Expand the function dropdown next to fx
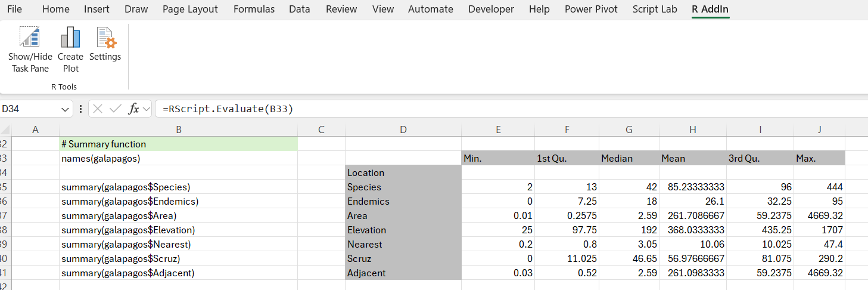Image resolution: width=868 pixels, height=290 pixels. [146, 109]
